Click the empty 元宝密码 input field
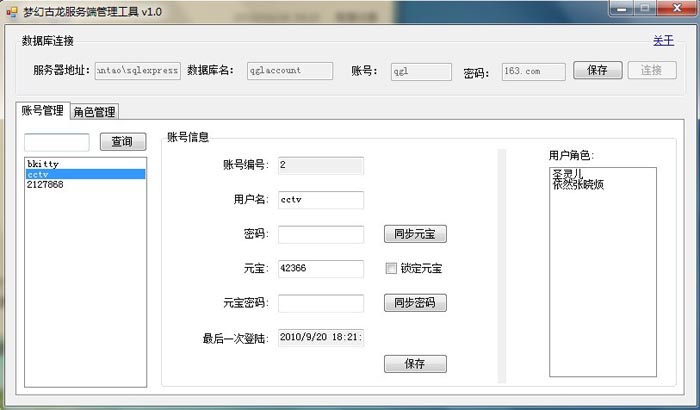The width and height of the screenshot is (700, 410). 320,303
